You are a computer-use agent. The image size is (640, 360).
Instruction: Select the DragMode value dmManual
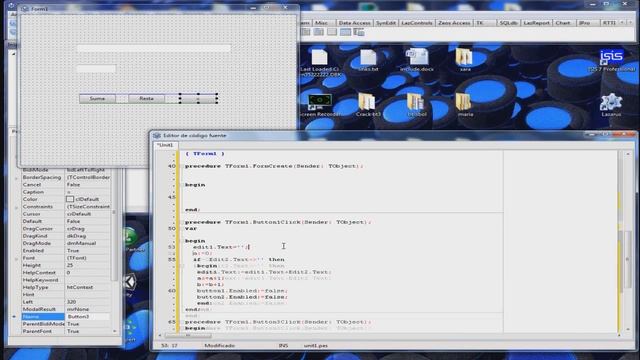point(87,243)
